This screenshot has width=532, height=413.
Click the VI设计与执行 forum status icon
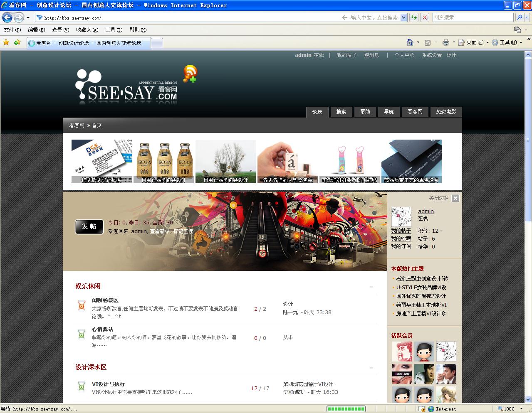(82, 386)
